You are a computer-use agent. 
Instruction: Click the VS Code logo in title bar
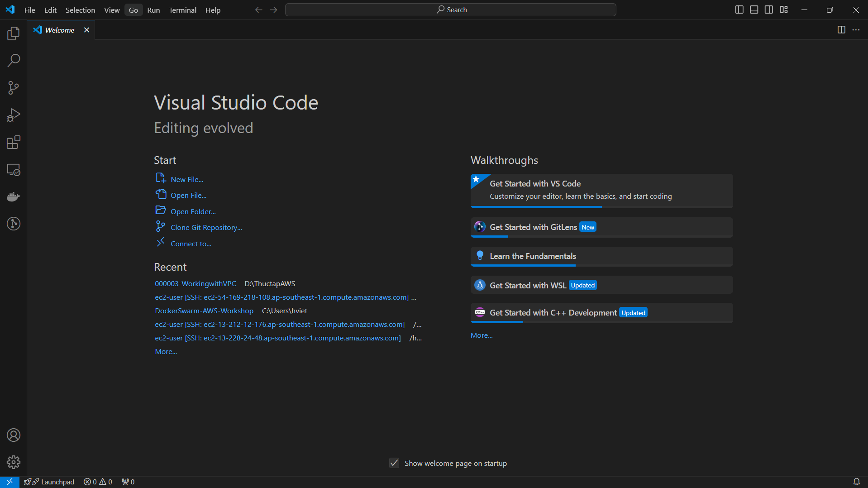pos(10,10)
